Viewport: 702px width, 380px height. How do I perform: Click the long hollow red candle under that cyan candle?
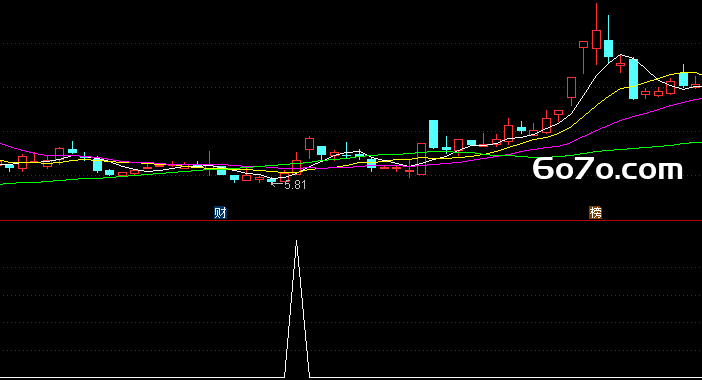coord(421,159)
